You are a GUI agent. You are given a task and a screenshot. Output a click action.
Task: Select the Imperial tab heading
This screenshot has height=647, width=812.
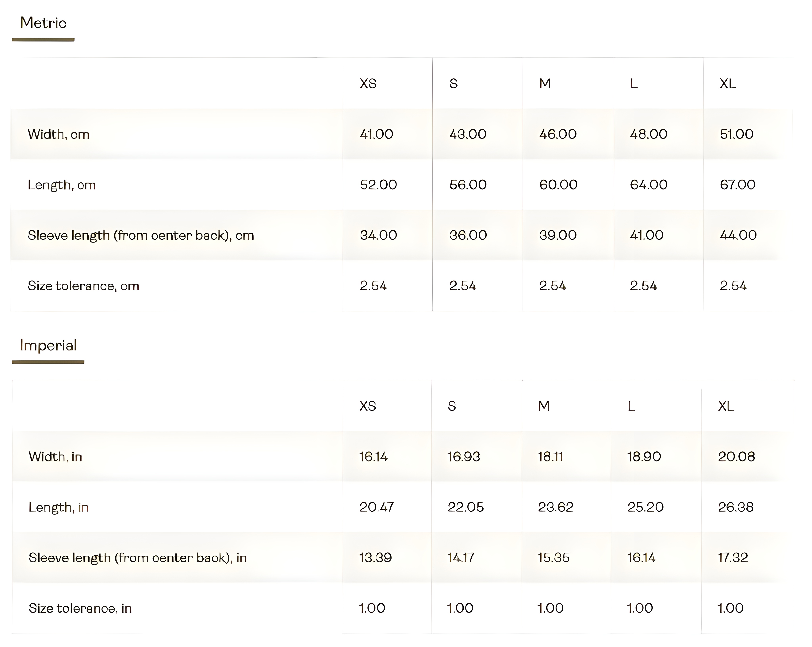click(x=48, y=346)
